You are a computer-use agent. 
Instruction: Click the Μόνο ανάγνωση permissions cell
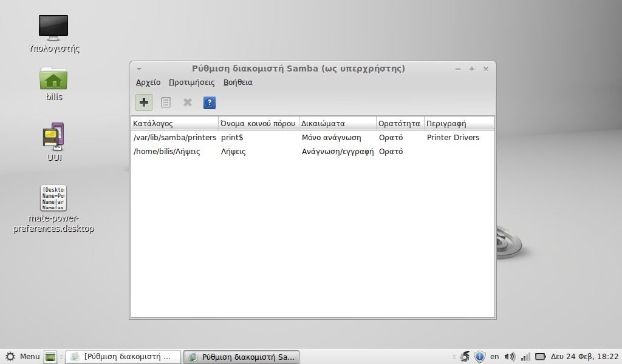(x=331, y=138)
